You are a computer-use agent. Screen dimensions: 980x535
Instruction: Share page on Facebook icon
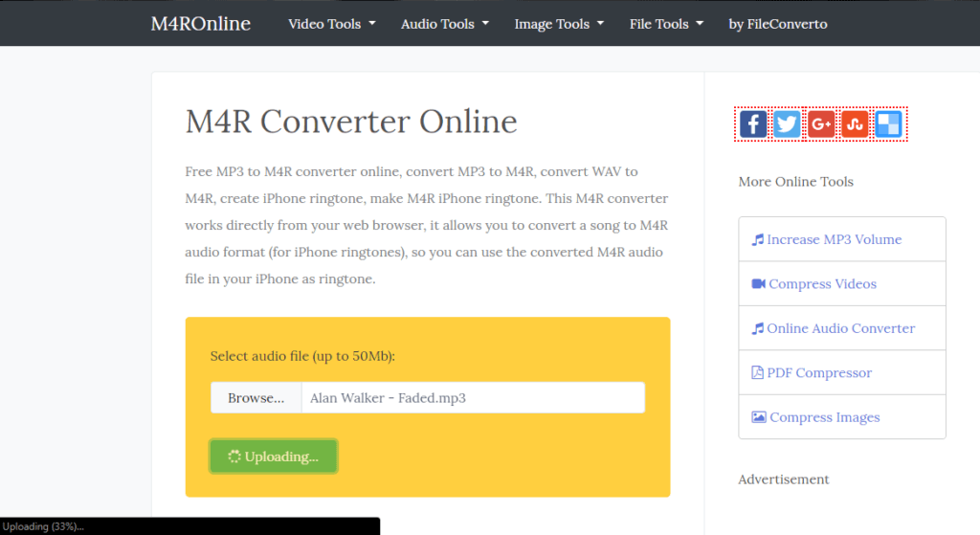pyautogui.click(x=753, y=123)
